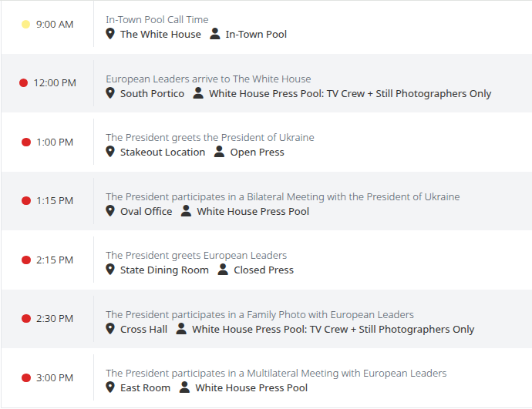
Task: Click the location pin next to The White House
Action: [110, 34]
